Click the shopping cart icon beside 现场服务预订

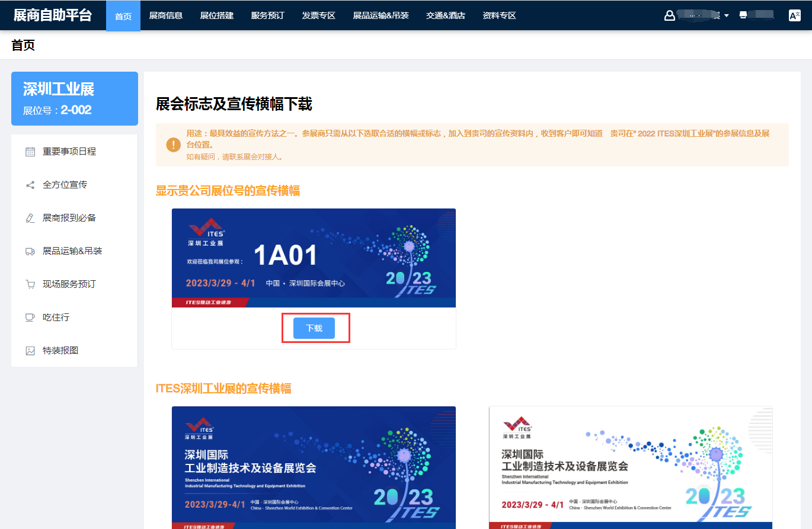click(30, 284)
